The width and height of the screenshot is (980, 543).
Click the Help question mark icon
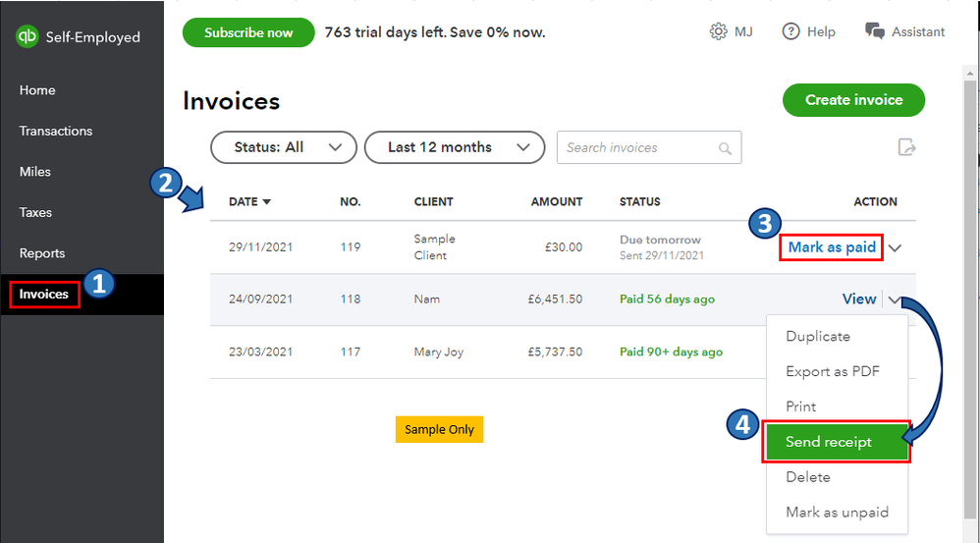[x=790, y=32]
